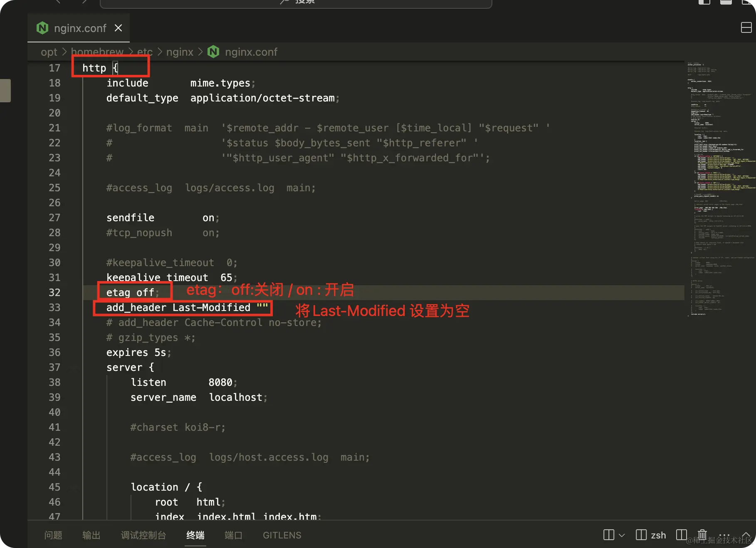Click the nginx icon in the breadcrumb
The height and width of the screenshot is (548, 756).
213,52
